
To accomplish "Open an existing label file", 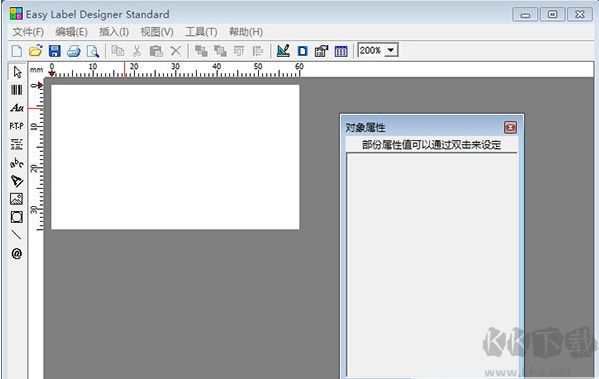I will pos(36,51).
